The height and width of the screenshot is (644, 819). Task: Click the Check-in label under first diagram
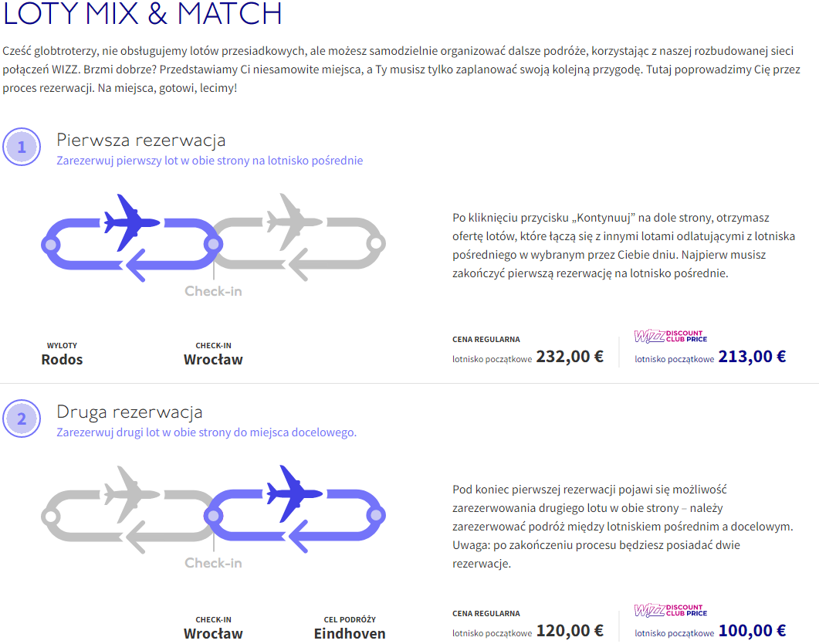point(213,291)
